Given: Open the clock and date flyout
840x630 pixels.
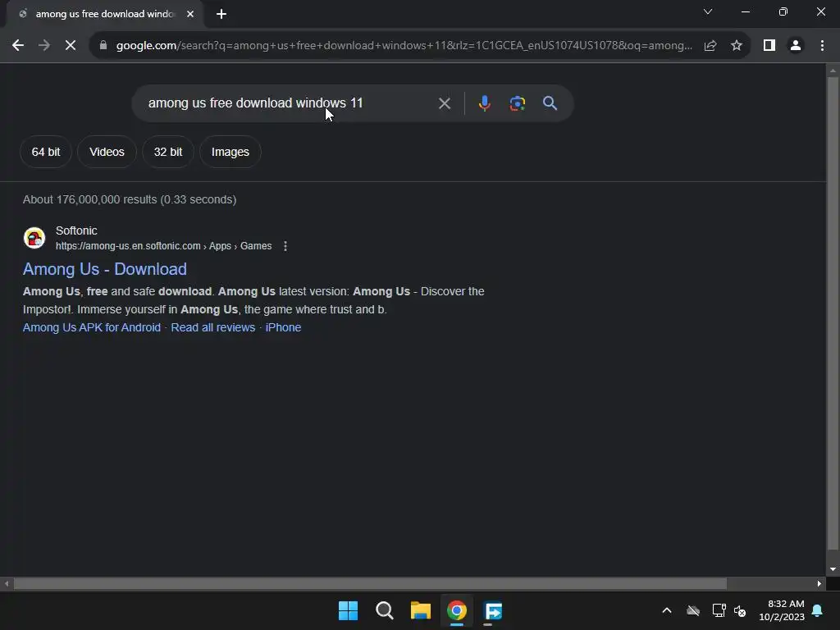Looking at the screenshot, I should coord(782,610).
